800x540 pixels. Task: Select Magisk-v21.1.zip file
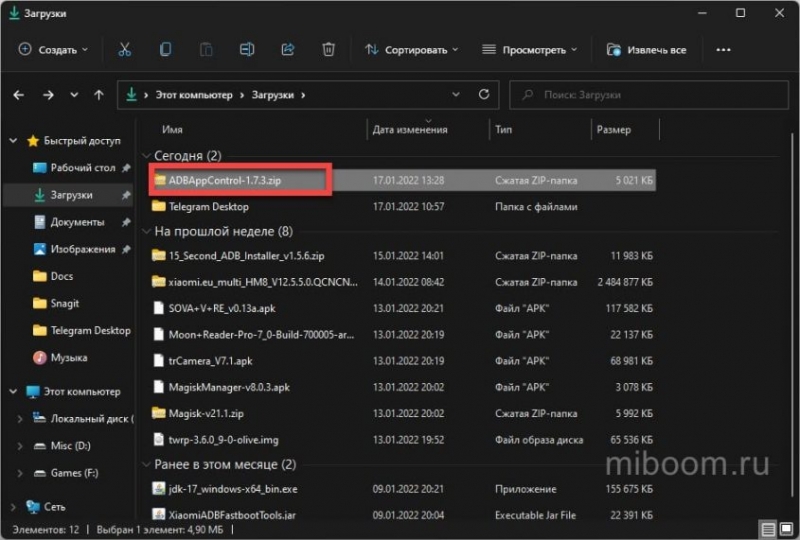(403, 413)
